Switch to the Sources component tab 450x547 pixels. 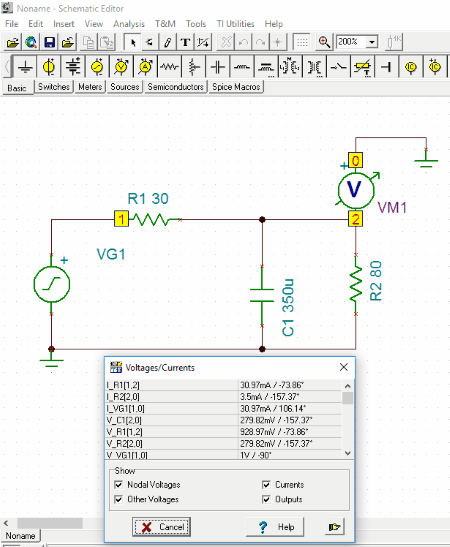125,87
